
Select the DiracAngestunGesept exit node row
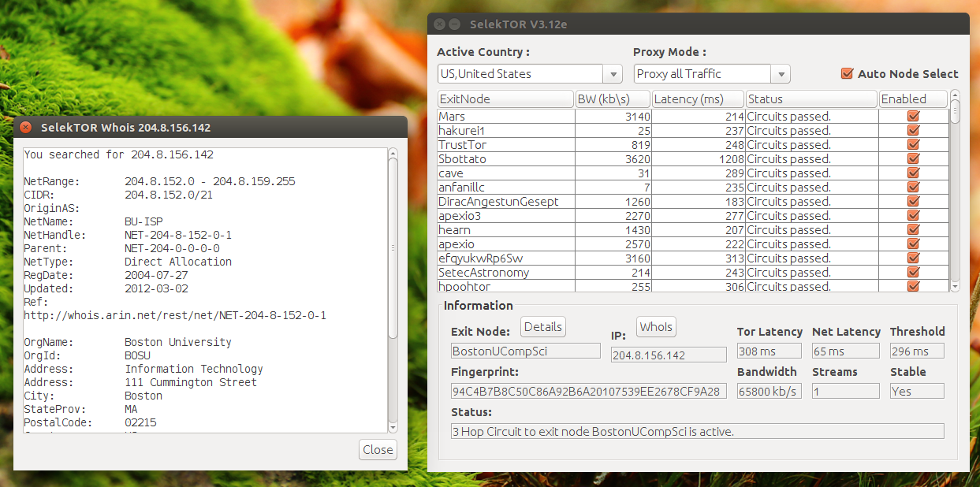click(693, 201)
